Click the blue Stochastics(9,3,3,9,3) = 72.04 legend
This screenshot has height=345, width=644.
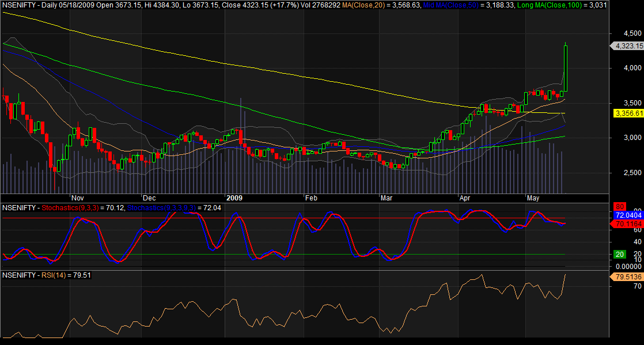pos(174,208)
